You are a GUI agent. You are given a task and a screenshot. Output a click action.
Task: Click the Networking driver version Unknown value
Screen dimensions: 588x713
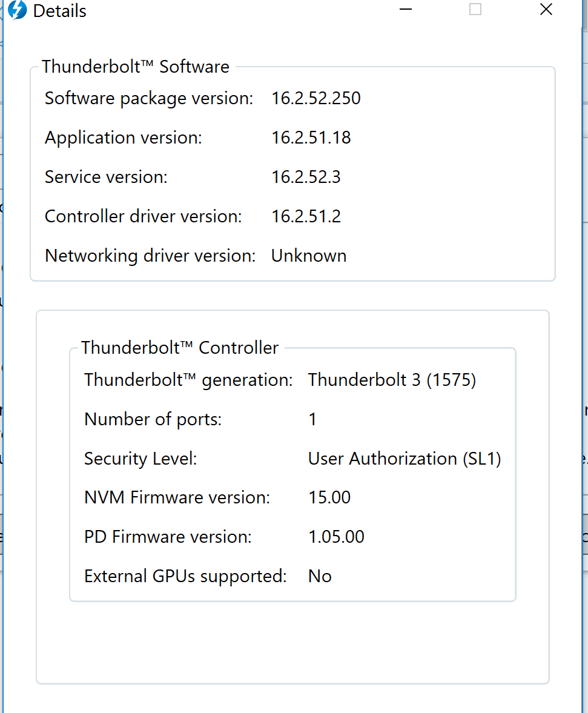[x=309, y=256]
